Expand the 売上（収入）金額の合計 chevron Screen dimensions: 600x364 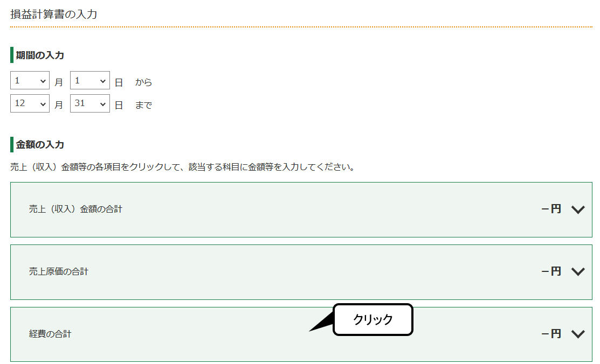coord(578,209)
